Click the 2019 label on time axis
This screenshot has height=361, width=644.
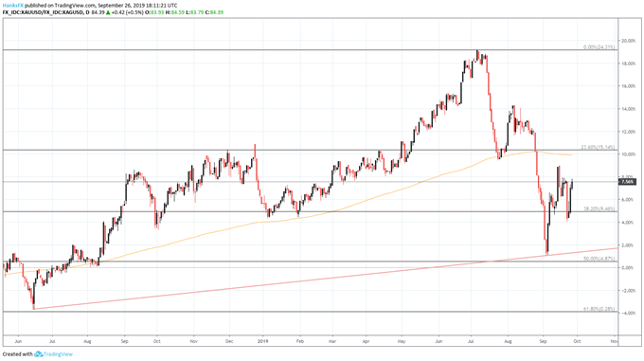pyautogui.click(x=263, y=341)
